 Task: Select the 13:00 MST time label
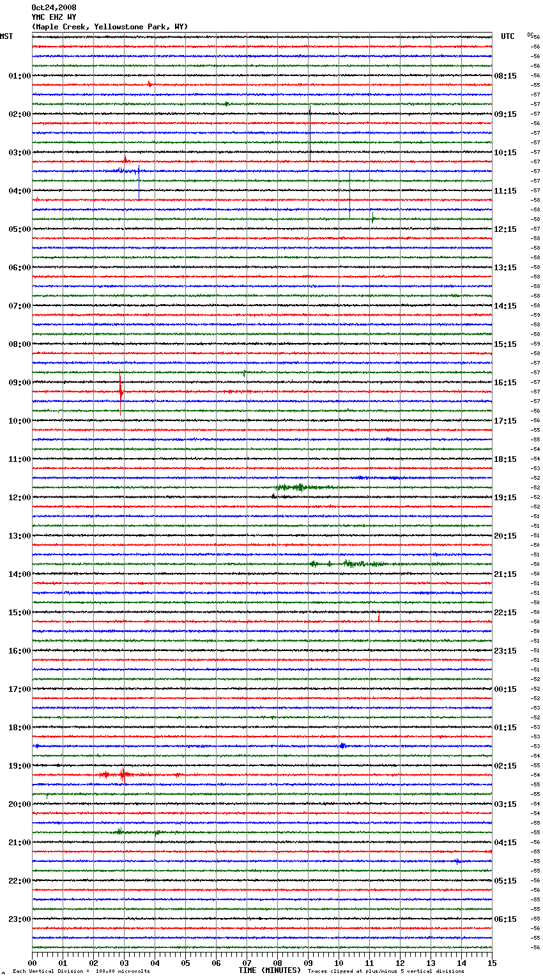click(20, 536)
